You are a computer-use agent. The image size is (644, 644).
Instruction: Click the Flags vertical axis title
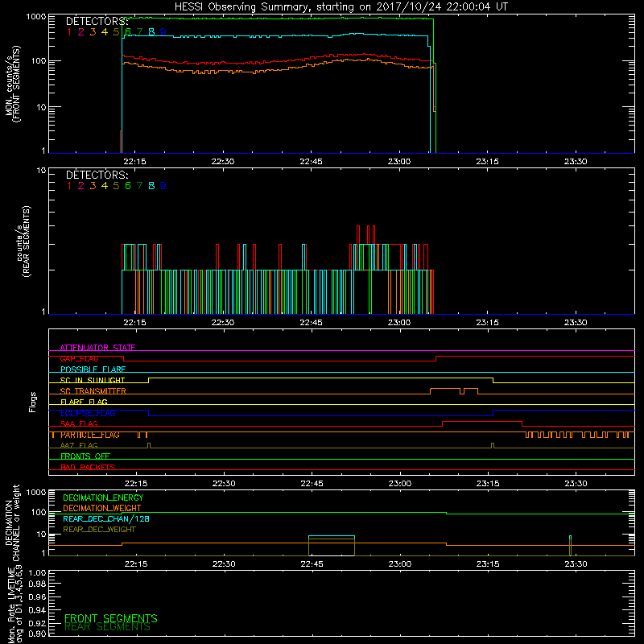point(33,402)
